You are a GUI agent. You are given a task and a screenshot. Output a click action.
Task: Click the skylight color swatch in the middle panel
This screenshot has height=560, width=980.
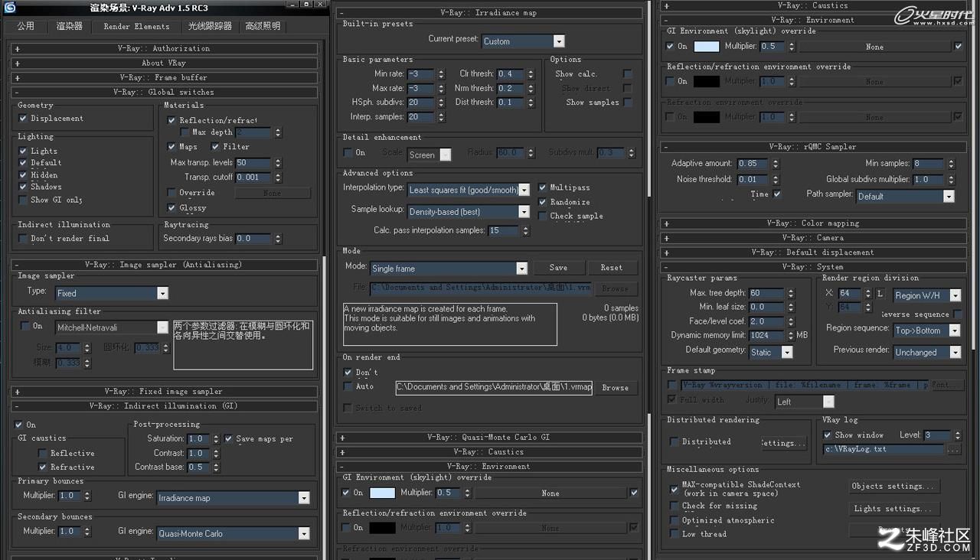(383, 493)
